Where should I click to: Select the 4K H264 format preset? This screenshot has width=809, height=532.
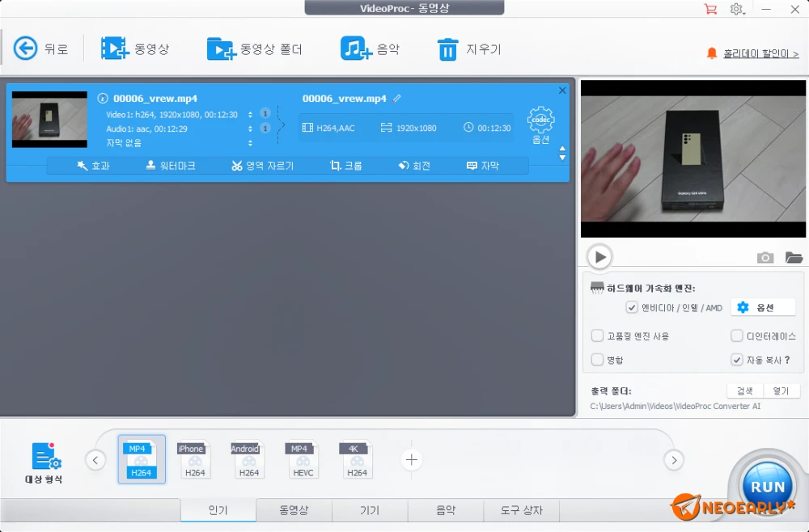pos(357,459)
